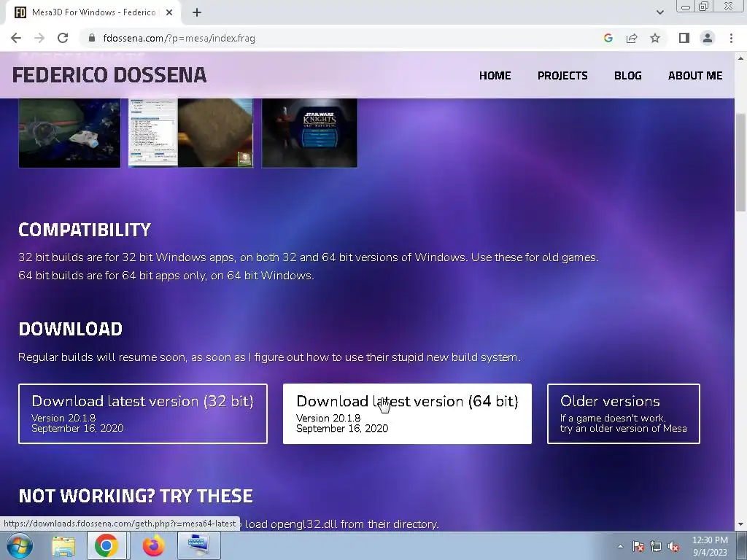Download latest version 64 bit
The image size is (747, 560).
(x=407, y=414)
